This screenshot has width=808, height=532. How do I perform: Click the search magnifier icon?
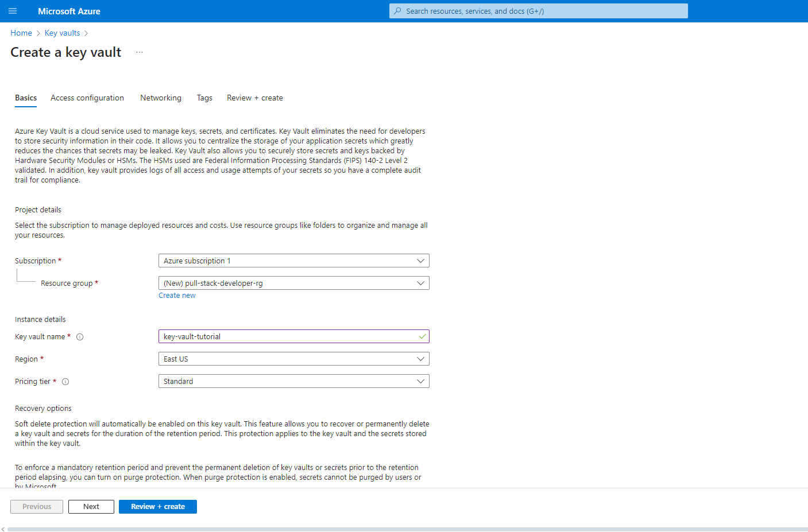click(397, 11)
